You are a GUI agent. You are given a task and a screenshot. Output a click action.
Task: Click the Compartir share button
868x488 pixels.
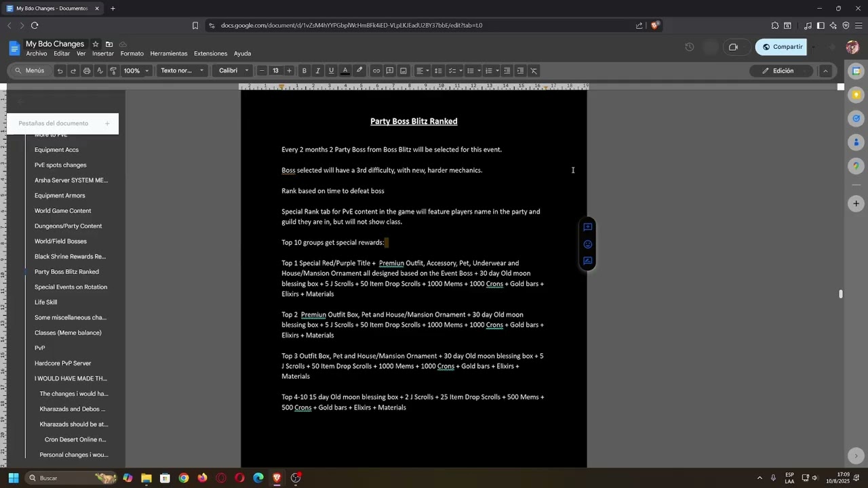(781, 47)
